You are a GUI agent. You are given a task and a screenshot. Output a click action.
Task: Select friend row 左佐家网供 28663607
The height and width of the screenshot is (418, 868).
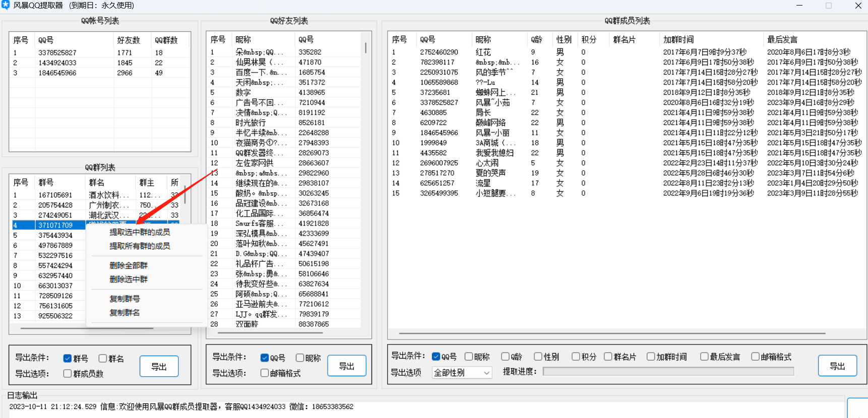click(284, 163)
